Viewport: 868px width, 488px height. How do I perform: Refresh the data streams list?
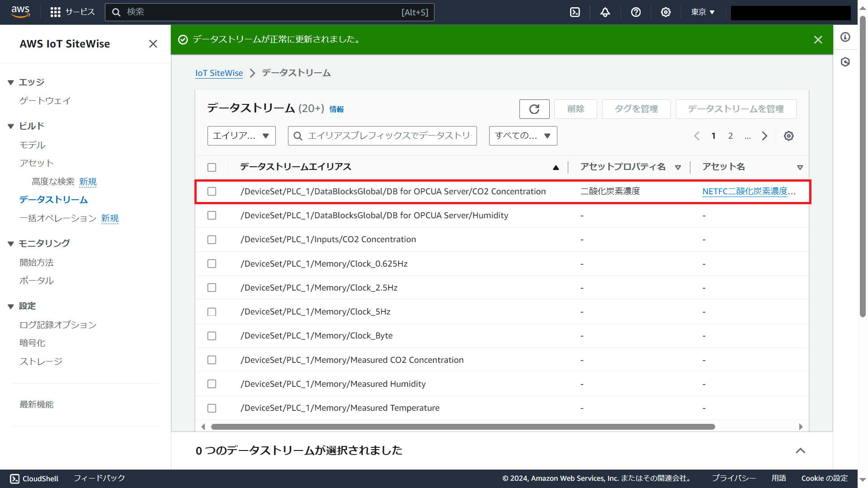[x=534, y=109]
